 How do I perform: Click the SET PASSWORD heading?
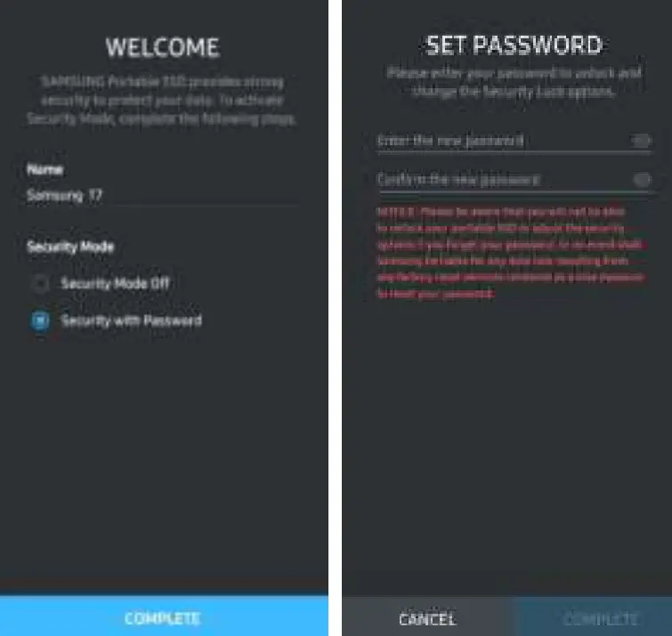pos(514,45)
